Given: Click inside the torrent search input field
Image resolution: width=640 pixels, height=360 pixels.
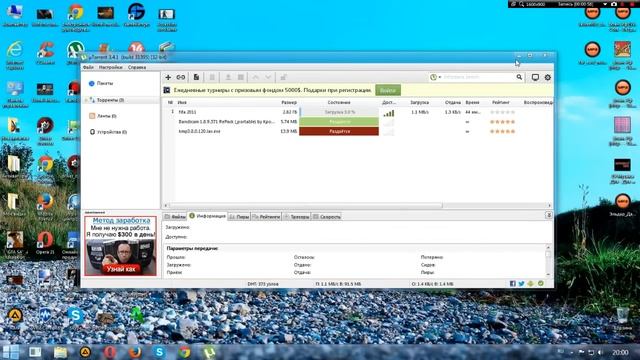Looking at the screenshot, I should coord(478,77).
